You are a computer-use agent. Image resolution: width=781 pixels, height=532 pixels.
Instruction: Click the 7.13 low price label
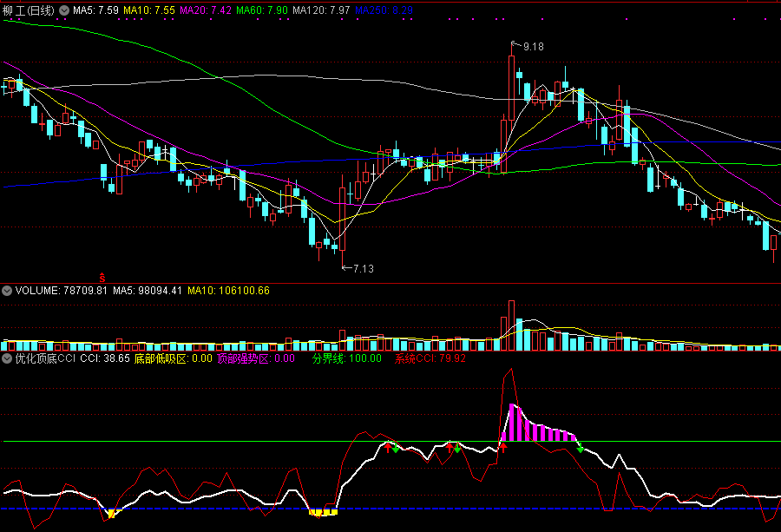click(364, 269)
